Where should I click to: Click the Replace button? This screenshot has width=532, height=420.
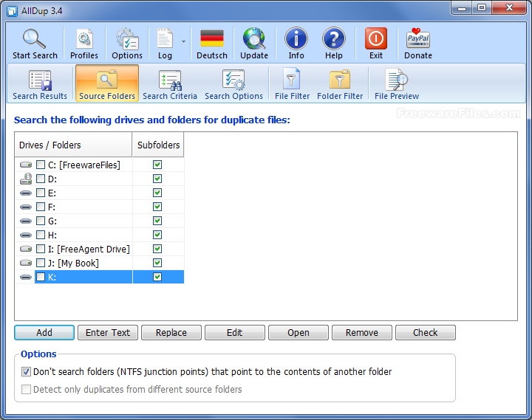tap(171, 333)
